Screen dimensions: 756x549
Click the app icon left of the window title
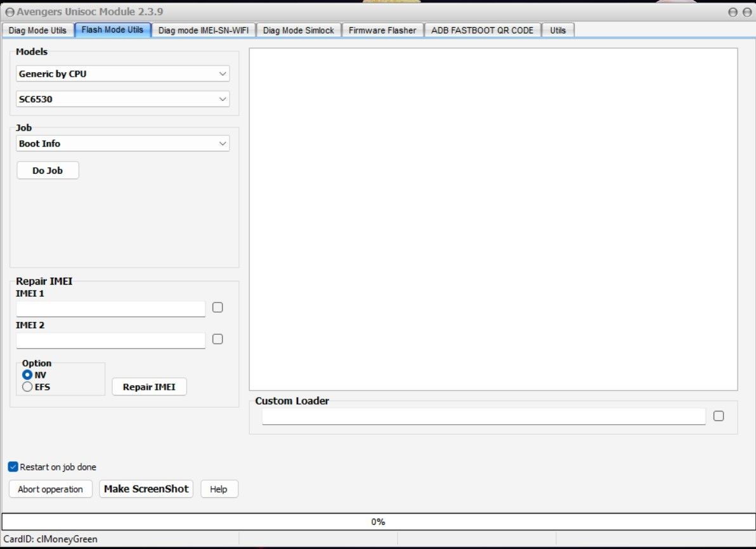tap(10, 12)
